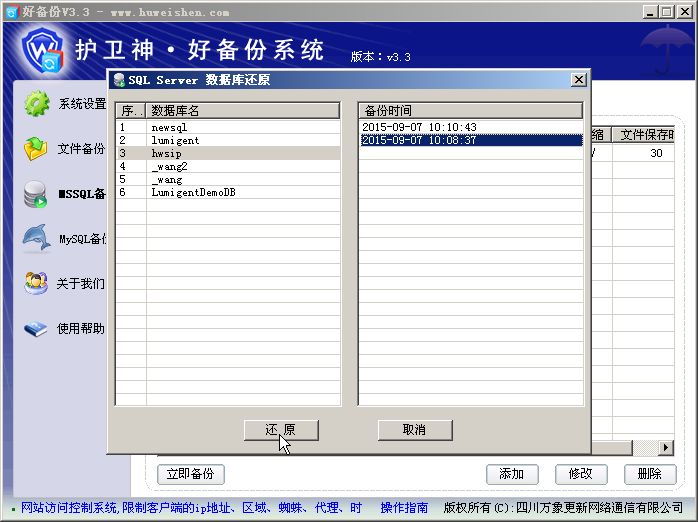Select database row LumigentDemoDB

(228, 192)
